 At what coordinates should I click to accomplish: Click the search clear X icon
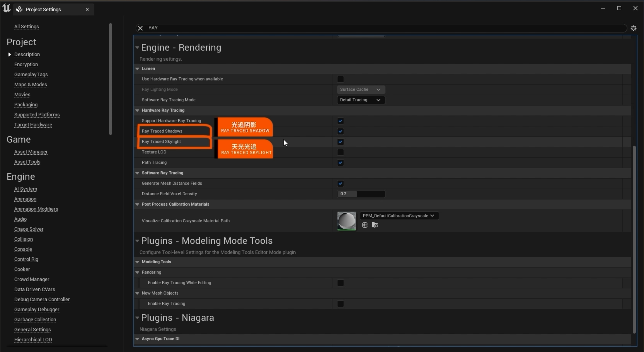tap(140, 28)
